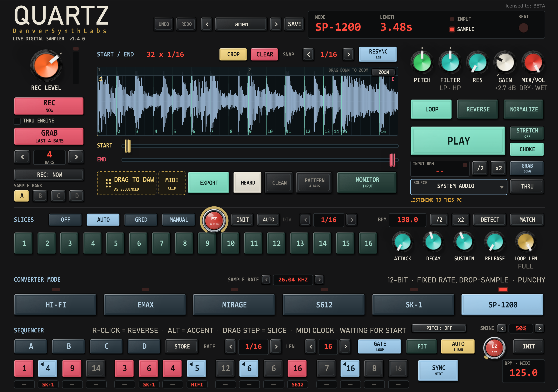Click the Start position slider handle
The width and height of the screenshot is (558, 392).
coord(128,146)
